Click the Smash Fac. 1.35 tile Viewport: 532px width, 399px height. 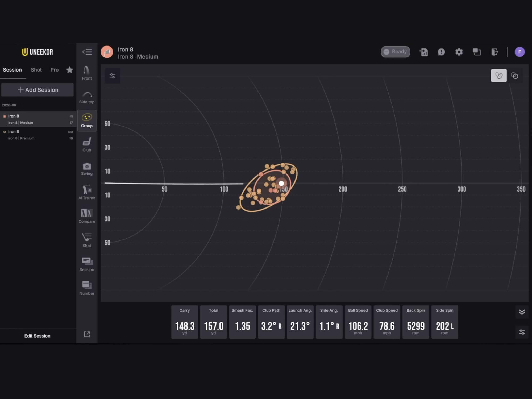pos(242,322)
